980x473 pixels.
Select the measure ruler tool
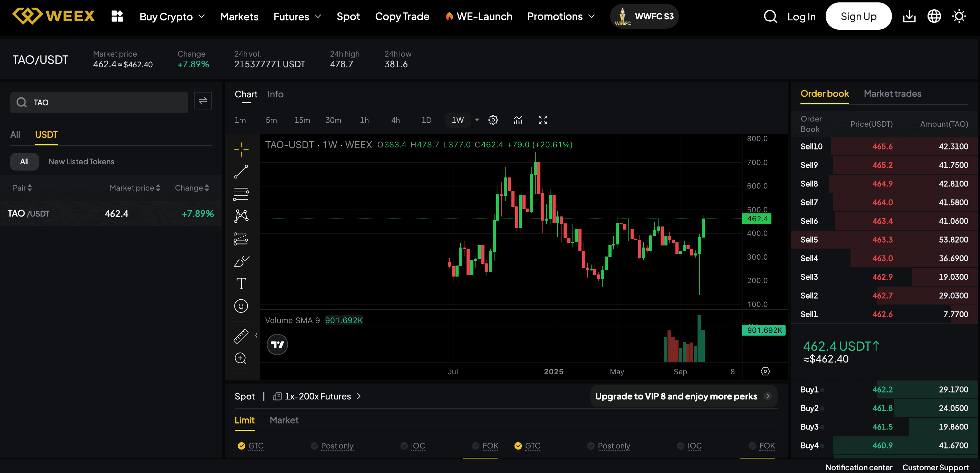[241, 336]
